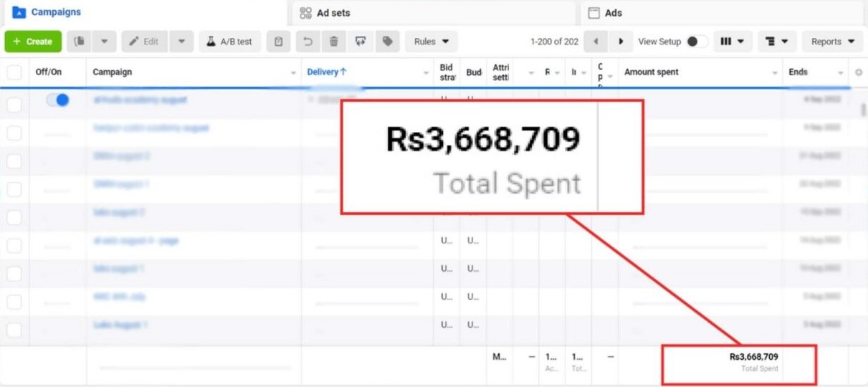The width and height of the screenshot is (868, 387).
Task: Click the green Create button
Action: (33, 42)
